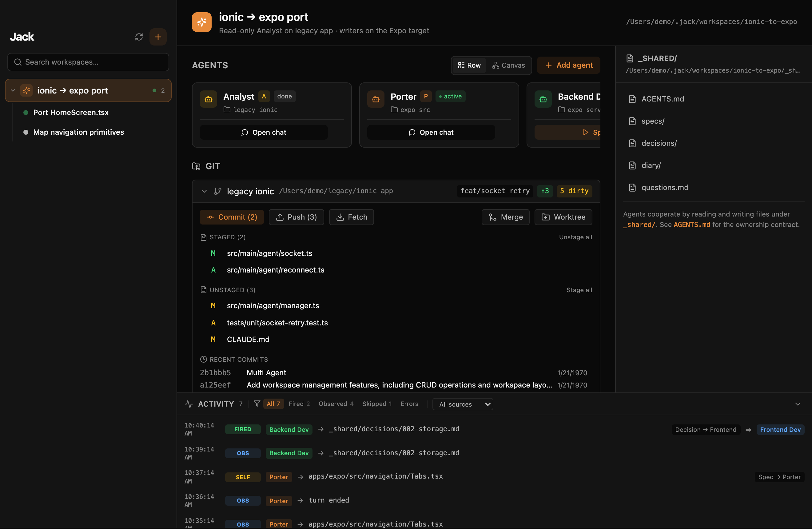Screen dimensions: 812x529
Task: Select the Skipped filter tab
Action: point(376,404)
